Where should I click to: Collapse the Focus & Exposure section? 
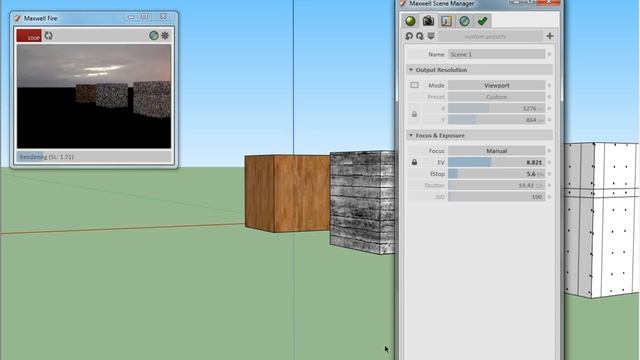point(480,135)
